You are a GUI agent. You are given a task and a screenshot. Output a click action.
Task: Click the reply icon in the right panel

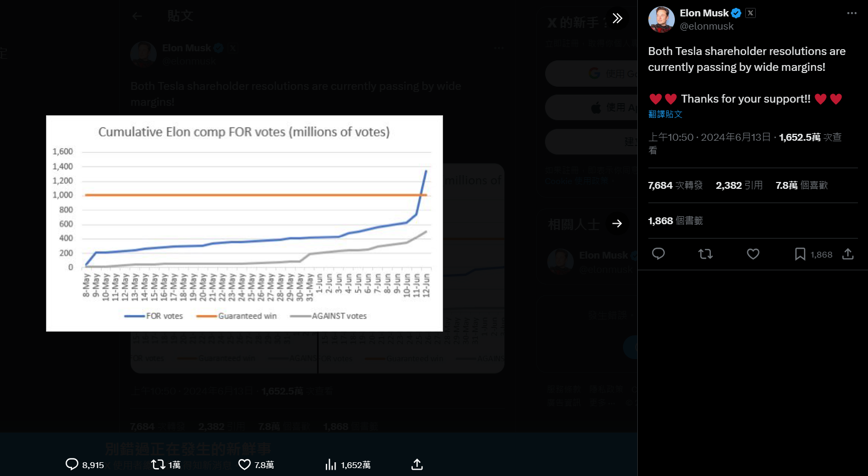(x=658, y=254)
